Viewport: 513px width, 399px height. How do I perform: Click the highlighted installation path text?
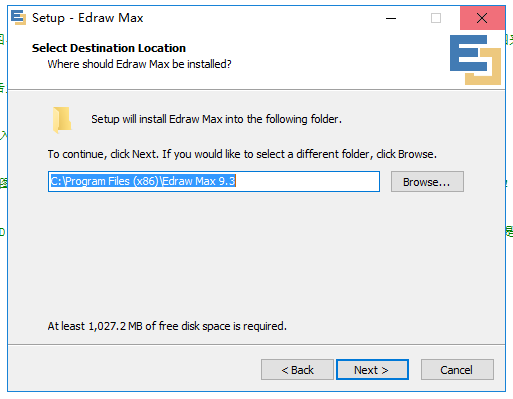coord(143,181)
